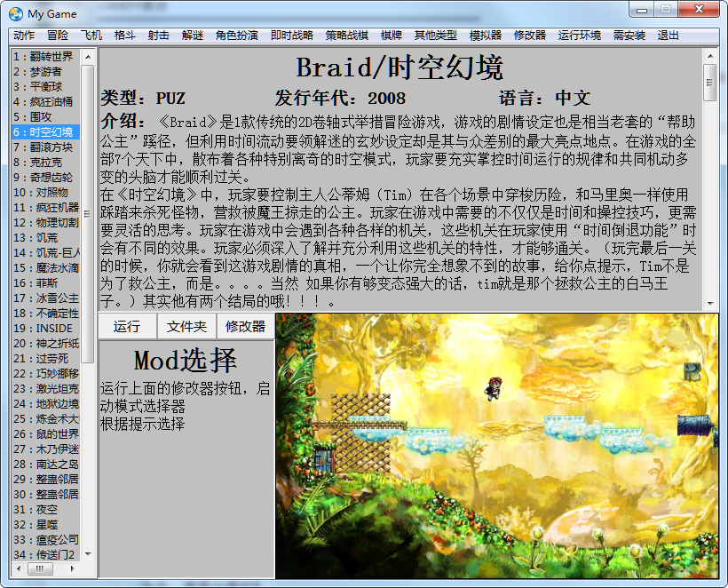728x588 pixels.
Task: Click the game list's left horizontal scroll arrow
Action: point(18,568)
